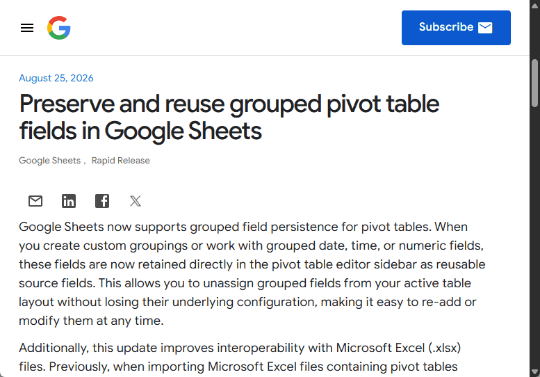This screenshot has width=540, height=377.
Task: Select the Google Sheets label tag under headline
Action: click(x=50, y=160)
